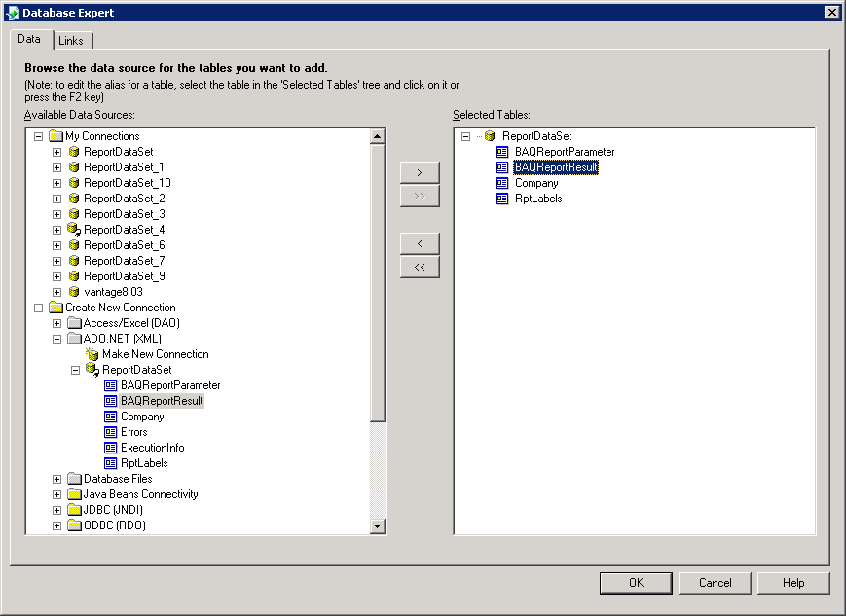The height and width of the screenshot is (616, 846).
Task: Expand the ReportDataSet_9 connection
Action: 56,276
